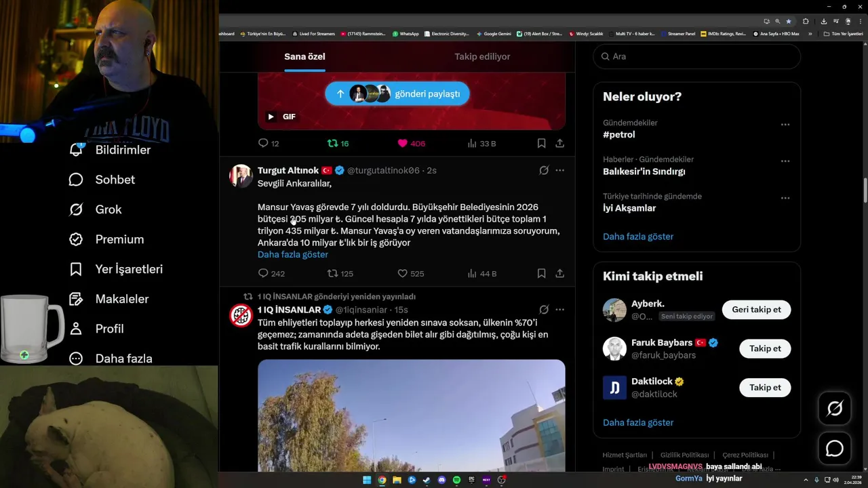Viewport: 868px width, 488px height.
Task: Open WhatsApp bookmark in bookmarks bar
Action: point(405,34)
